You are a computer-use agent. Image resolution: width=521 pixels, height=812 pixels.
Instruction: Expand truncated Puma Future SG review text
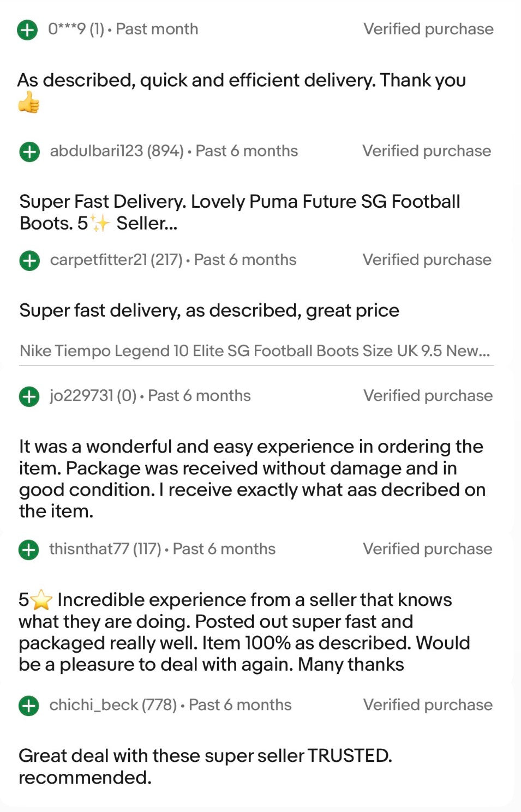tap(147, 224)
